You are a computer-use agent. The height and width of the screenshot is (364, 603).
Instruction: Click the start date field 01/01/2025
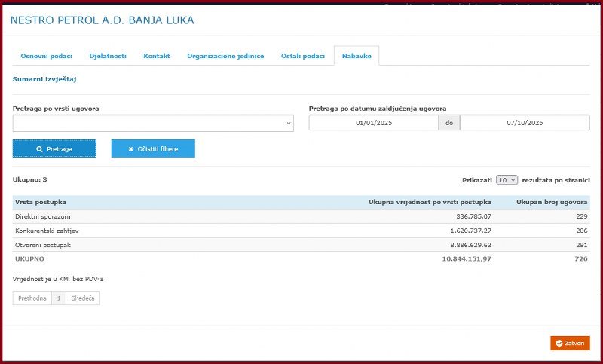point(374,123)
